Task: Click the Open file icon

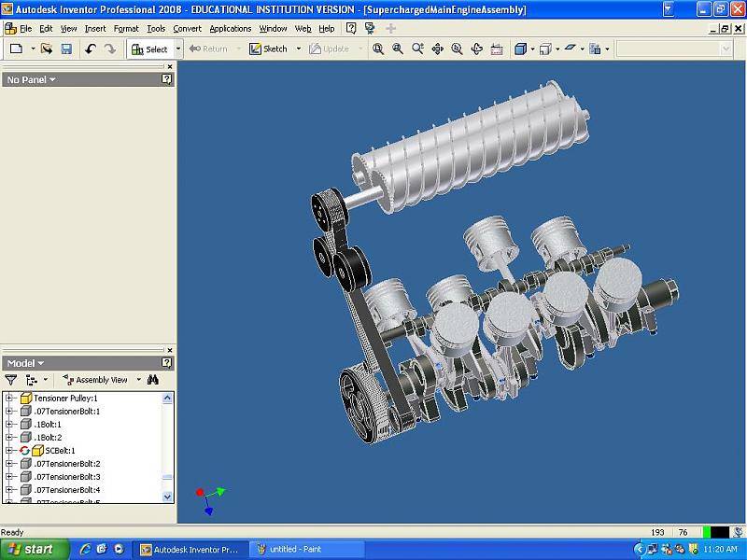Action: pyautogui.click(x=46, y=49)
